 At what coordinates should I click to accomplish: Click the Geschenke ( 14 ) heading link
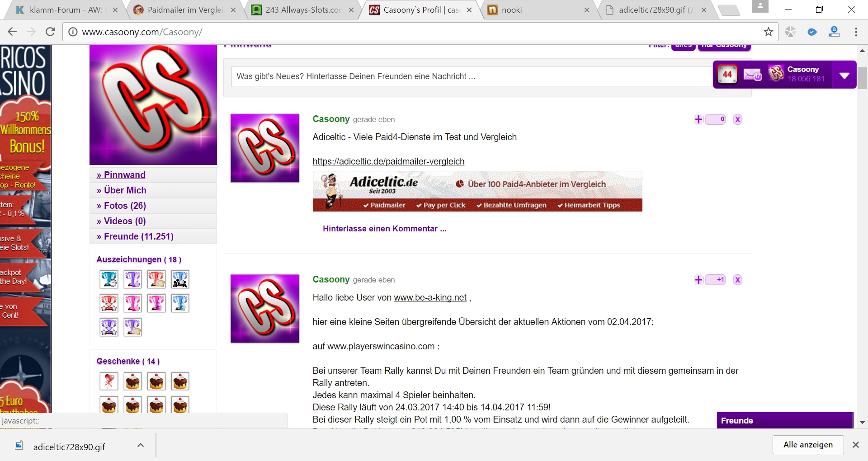point(128,361)
